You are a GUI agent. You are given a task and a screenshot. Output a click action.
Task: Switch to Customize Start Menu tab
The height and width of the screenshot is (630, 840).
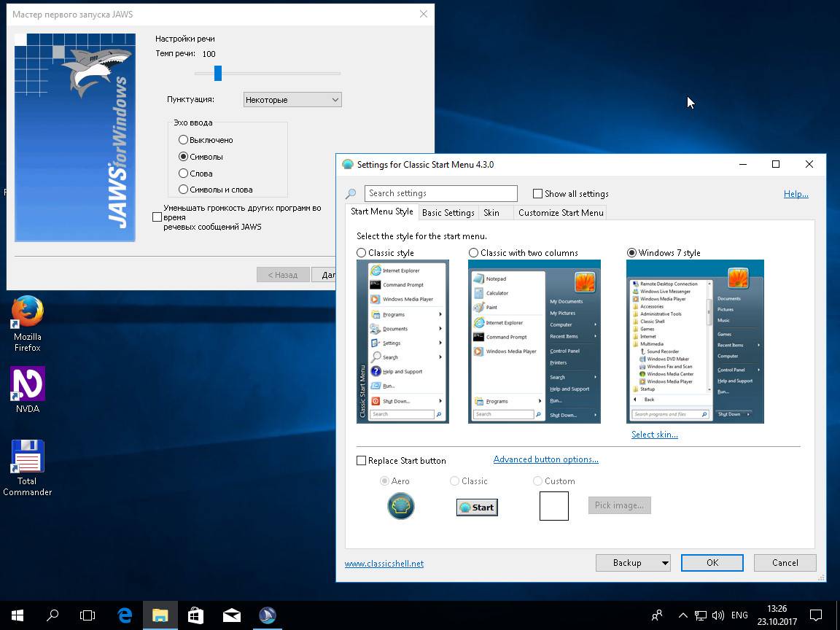(x=561, y=213)
